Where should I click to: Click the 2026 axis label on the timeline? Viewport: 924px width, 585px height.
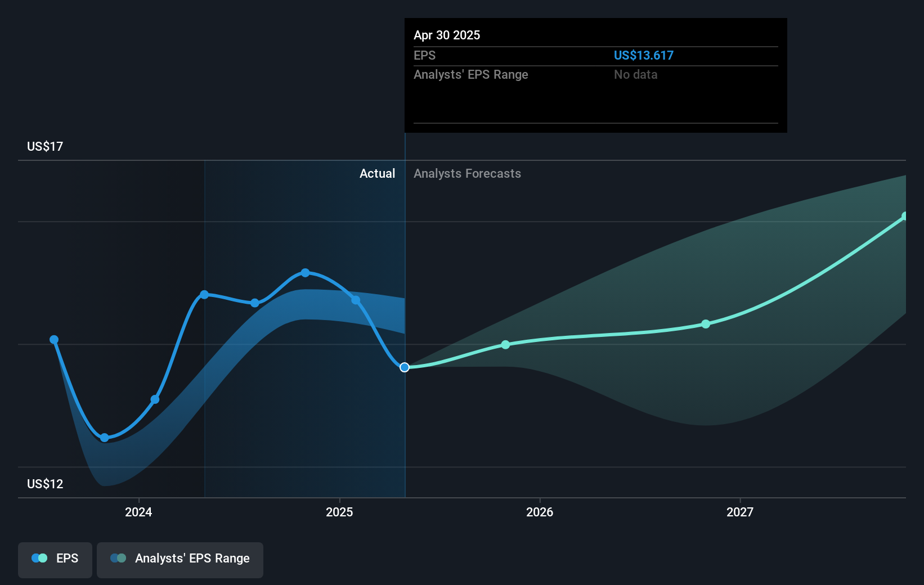coord(540,512)
